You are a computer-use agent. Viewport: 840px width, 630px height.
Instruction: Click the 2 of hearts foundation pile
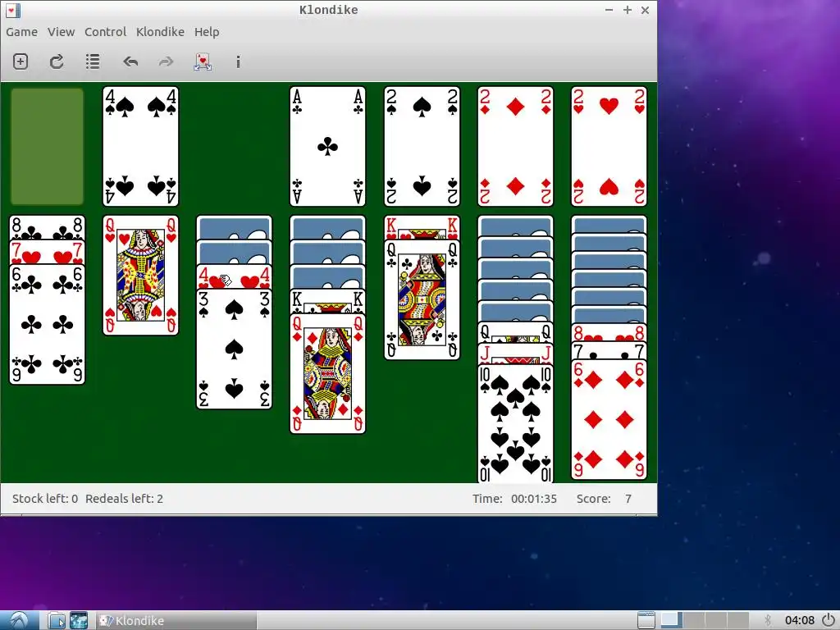(609, 146)
